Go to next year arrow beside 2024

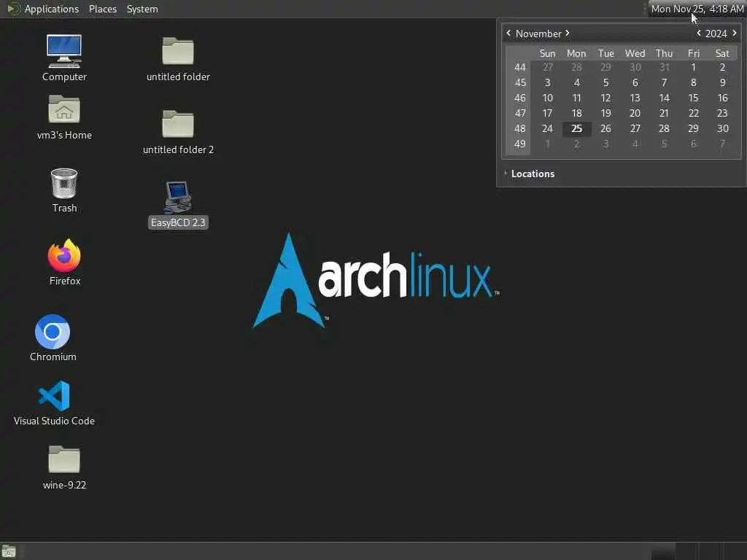point(734,33)
